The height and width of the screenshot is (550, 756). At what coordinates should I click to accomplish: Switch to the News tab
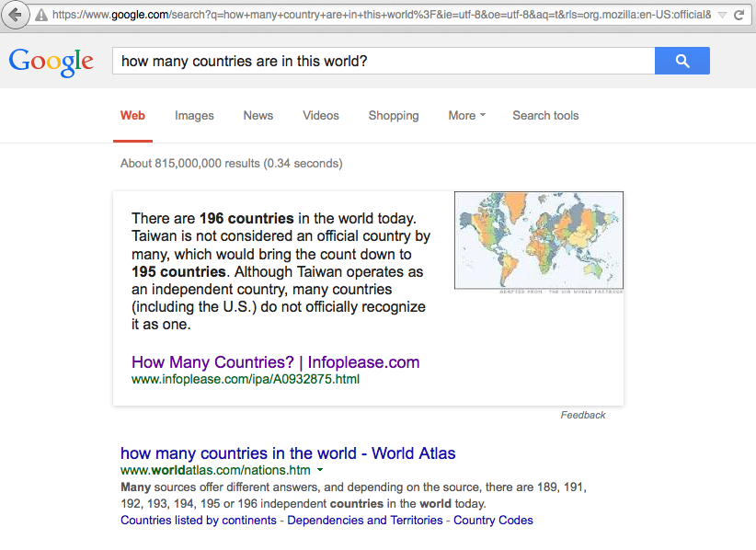pyautogui.click(x=258, y=116)
